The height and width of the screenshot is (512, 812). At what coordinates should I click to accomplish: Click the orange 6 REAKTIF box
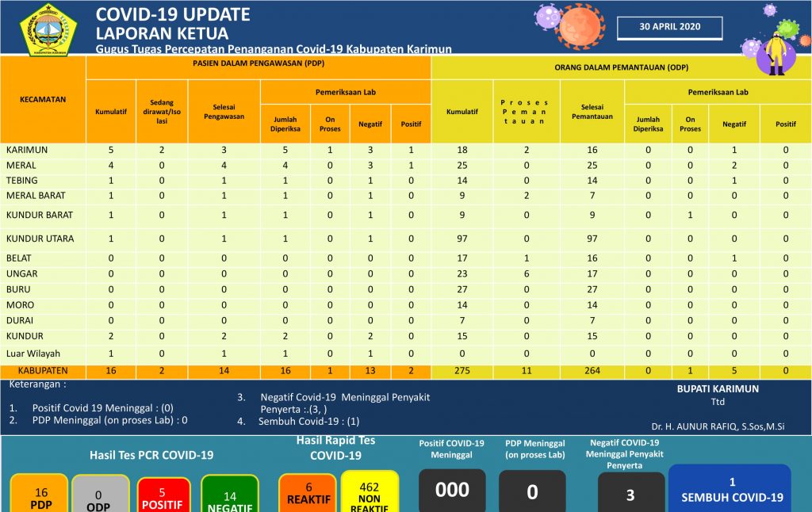[x=307, y=493]
